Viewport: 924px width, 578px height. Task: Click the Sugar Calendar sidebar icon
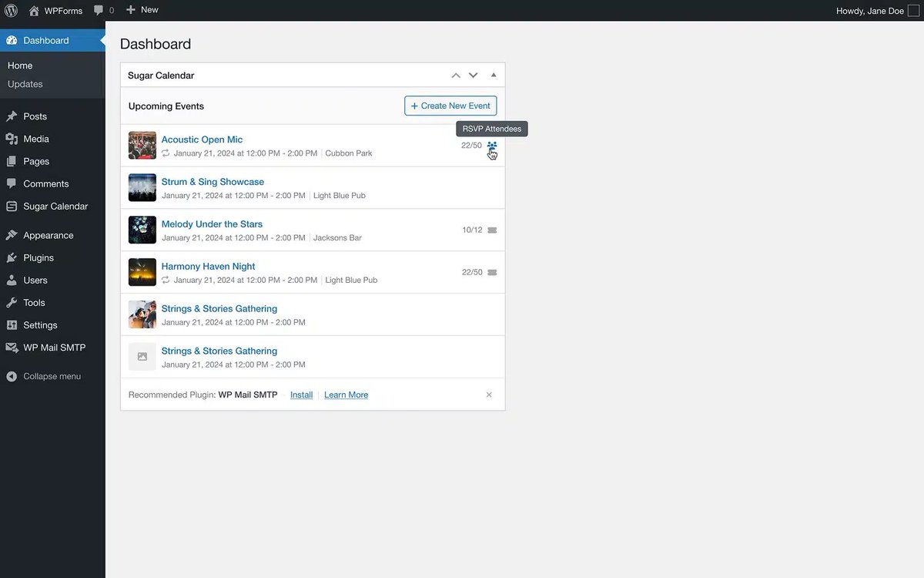pyautogui.click(x=12, y=207)
